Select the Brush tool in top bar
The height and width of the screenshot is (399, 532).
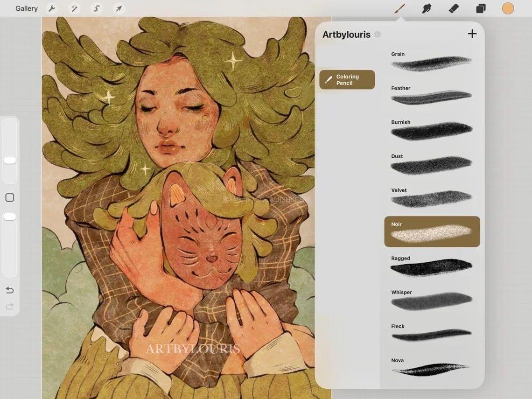click(x=400, y=8)
